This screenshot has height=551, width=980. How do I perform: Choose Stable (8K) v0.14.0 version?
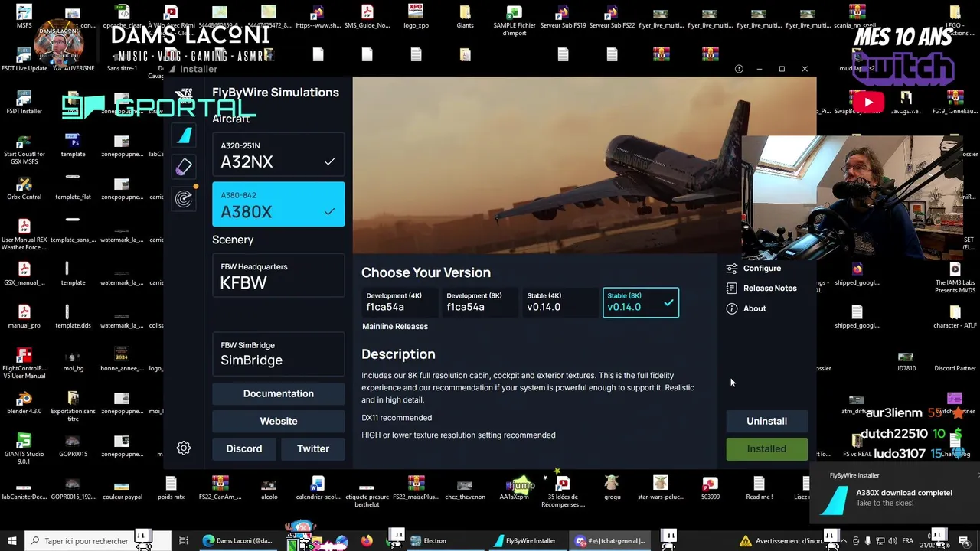point(641,302)
